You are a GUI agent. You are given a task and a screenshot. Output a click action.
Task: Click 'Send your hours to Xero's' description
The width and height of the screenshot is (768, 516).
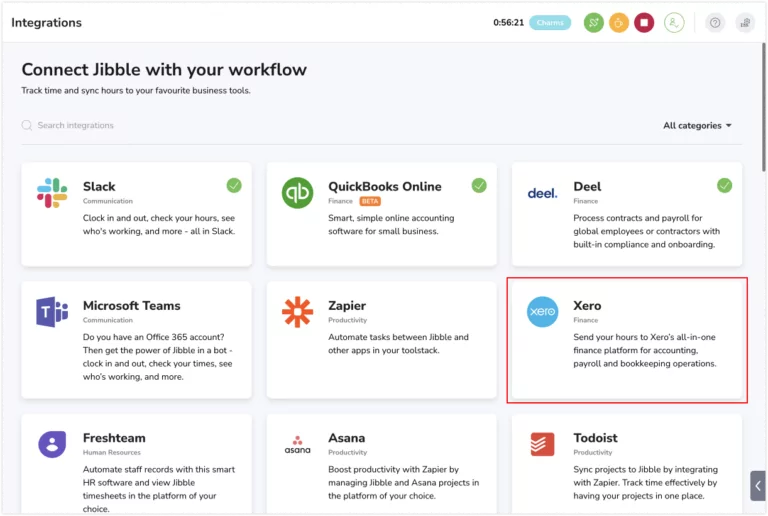(x=645, y=351)
